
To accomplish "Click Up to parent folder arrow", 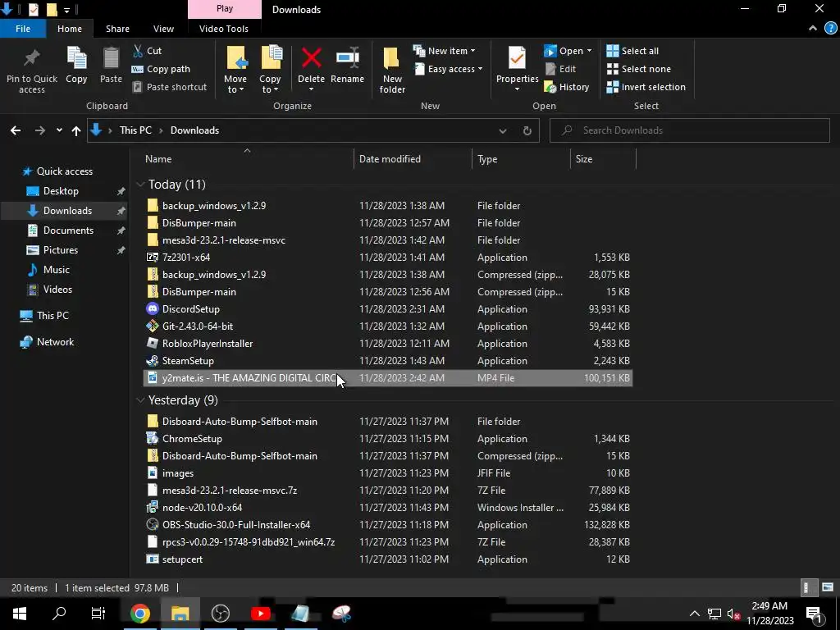I will tap(76, 130).
